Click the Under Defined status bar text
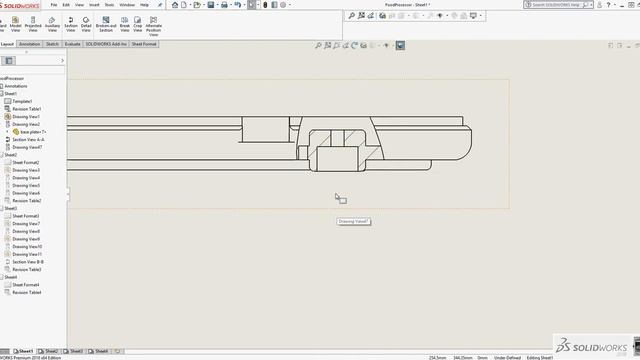Viewport: 640px width, 360px height. point(507,358)
